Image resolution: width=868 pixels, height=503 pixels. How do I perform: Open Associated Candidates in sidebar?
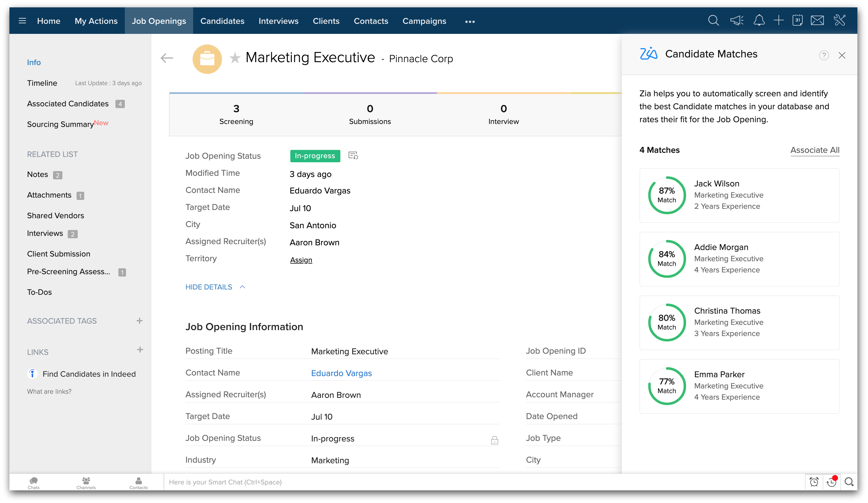(x=68, y=104)
